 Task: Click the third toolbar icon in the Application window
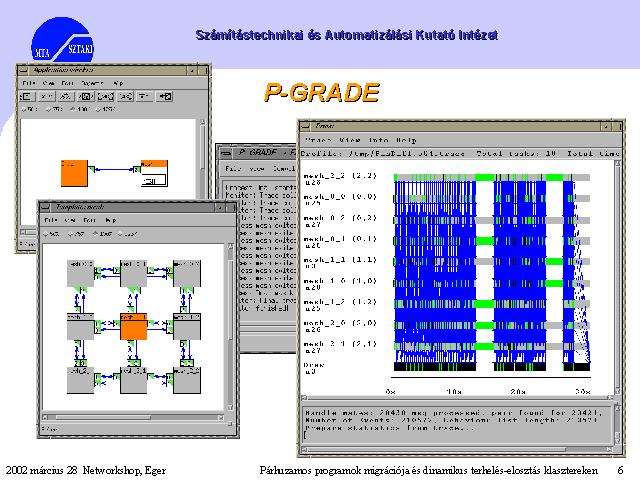click(66, 96)
